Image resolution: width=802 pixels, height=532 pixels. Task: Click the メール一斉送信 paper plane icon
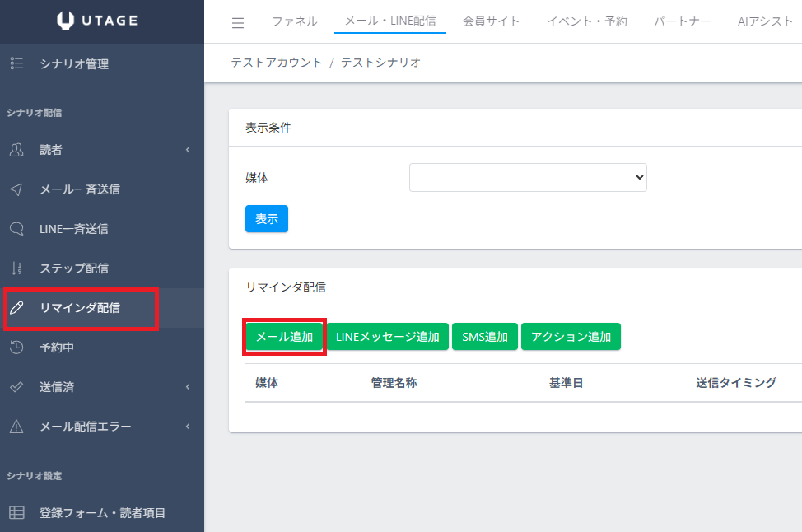pyautogui.click(x=16, y=189)
